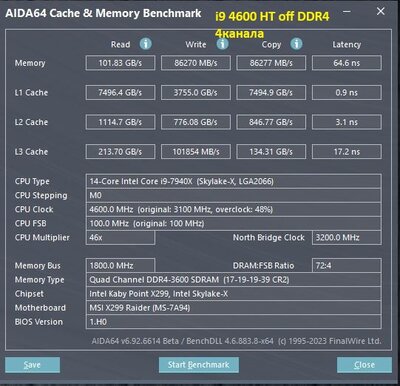Select Memory latency value 64.6 ns

[x=347, y=63]
